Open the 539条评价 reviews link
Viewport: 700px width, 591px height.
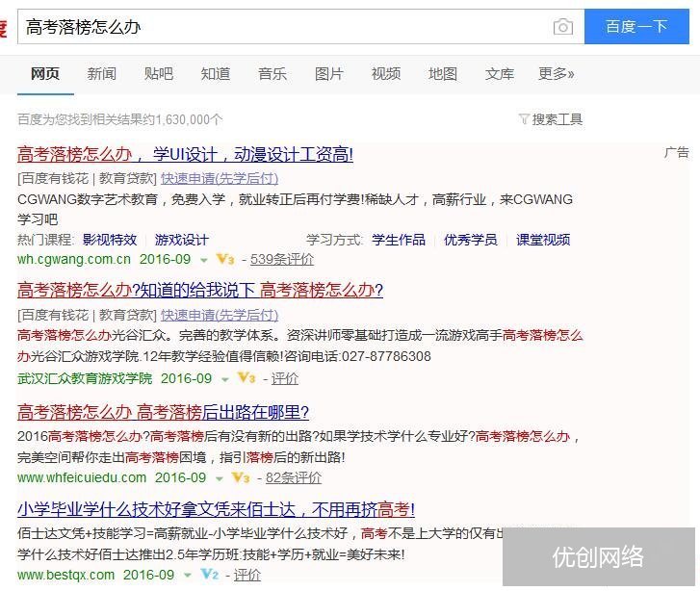coord(282,259)
